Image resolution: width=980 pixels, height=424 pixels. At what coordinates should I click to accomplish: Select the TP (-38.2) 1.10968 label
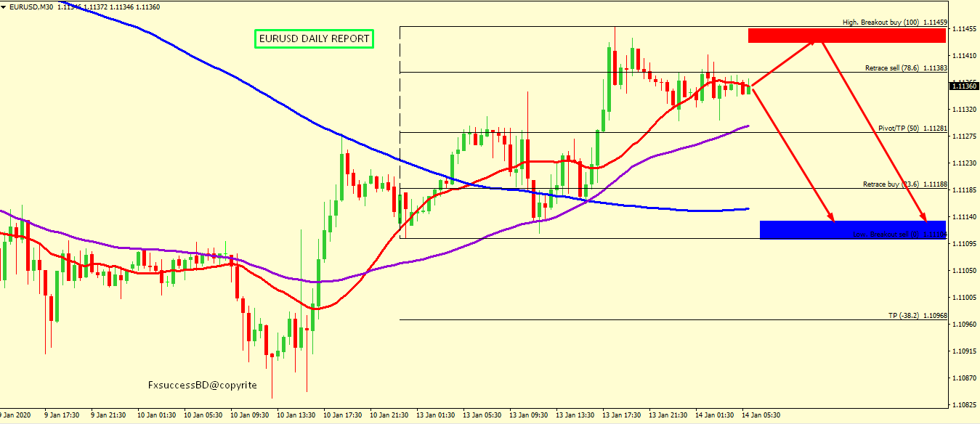917,316
